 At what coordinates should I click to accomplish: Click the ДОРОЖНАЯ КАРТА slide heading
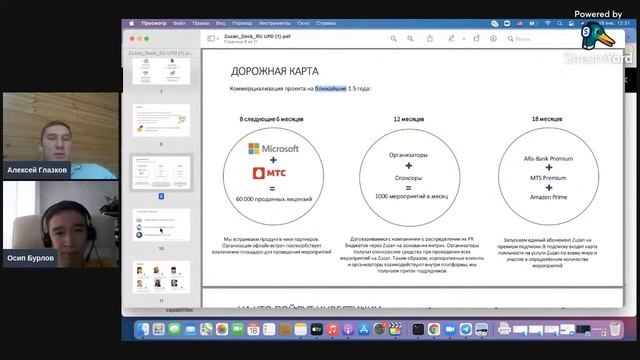(275, 71)
